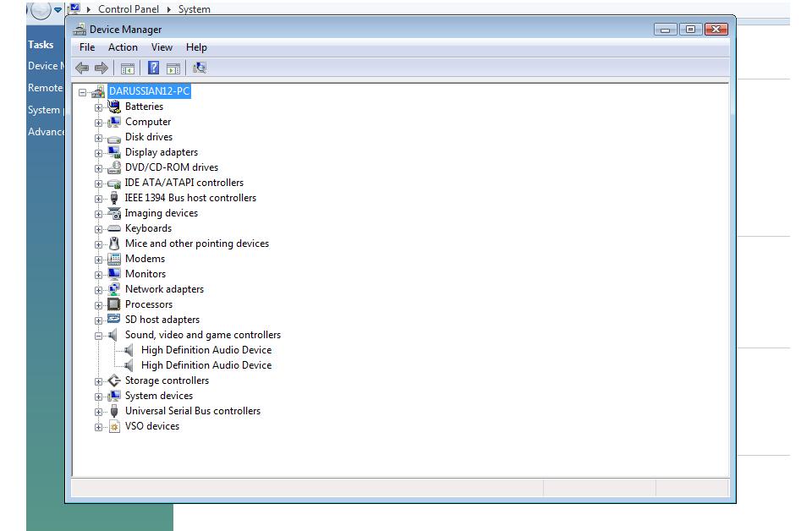
Task: Click the VSO devices icon
Action: pyautogui.click(x=114, y=426)
